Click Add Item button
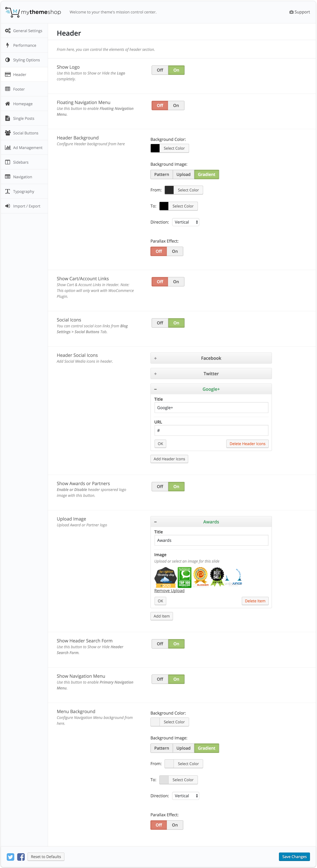This screenshot has width=317, height=868. (162, 616)
